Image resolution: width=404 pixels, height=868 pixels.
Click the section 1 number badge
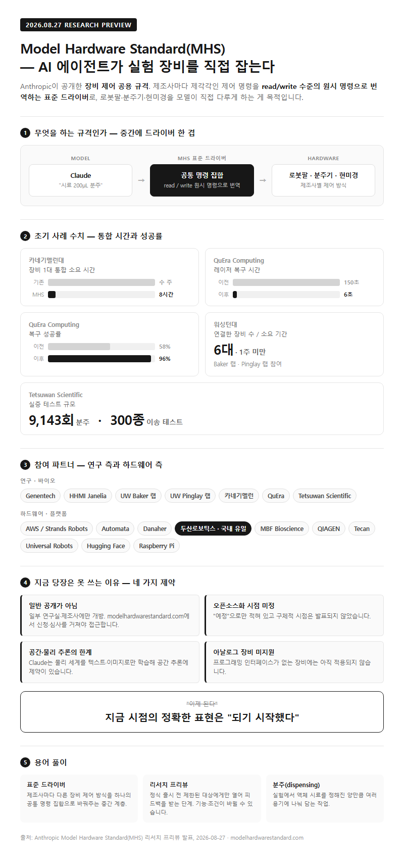point(25,133)
